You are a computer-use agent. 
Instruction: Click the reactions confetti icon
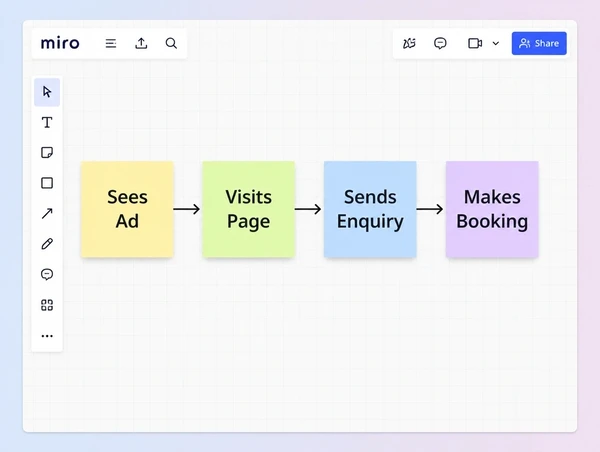(x=409, y=43)
